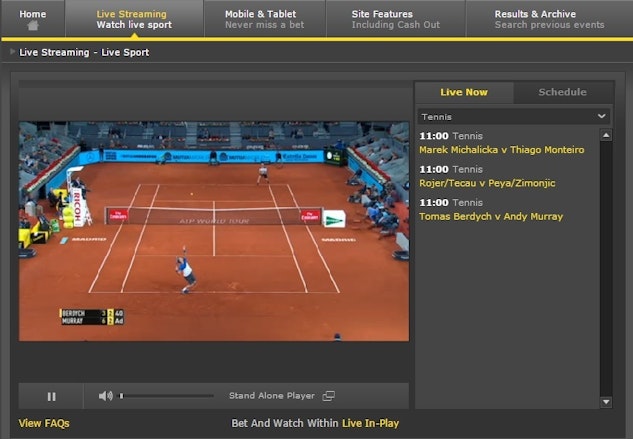Open the View FAQs link
Viewport: 633px width, 439px height.
(44, 423)
